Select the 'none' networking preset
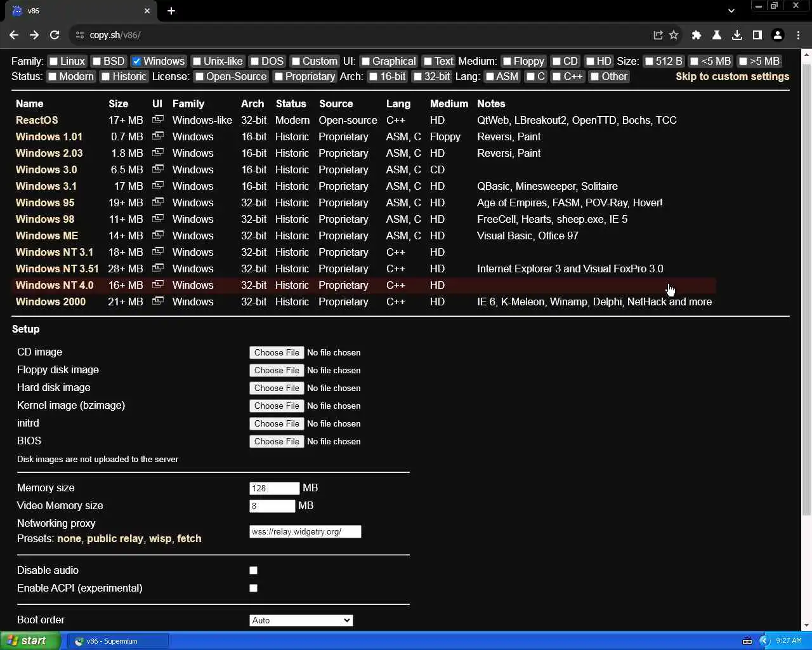Image resolution: width=812 pixels, height=650 pixels. tap(69, 538)
